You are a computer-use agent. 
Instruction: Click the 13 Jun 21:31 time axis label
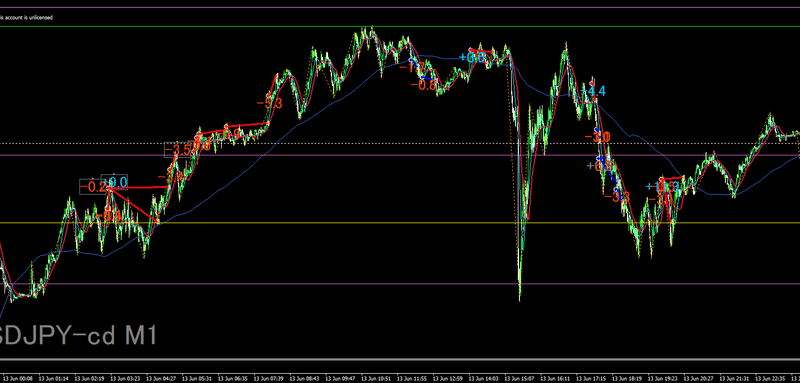735,379
